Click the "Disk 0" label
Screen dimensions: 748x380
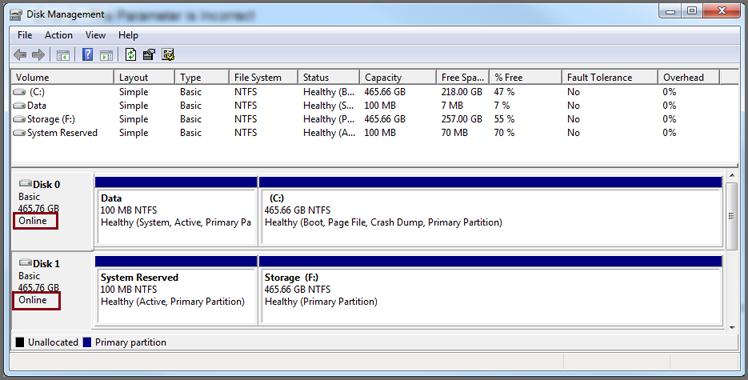(x=46, y=185)
